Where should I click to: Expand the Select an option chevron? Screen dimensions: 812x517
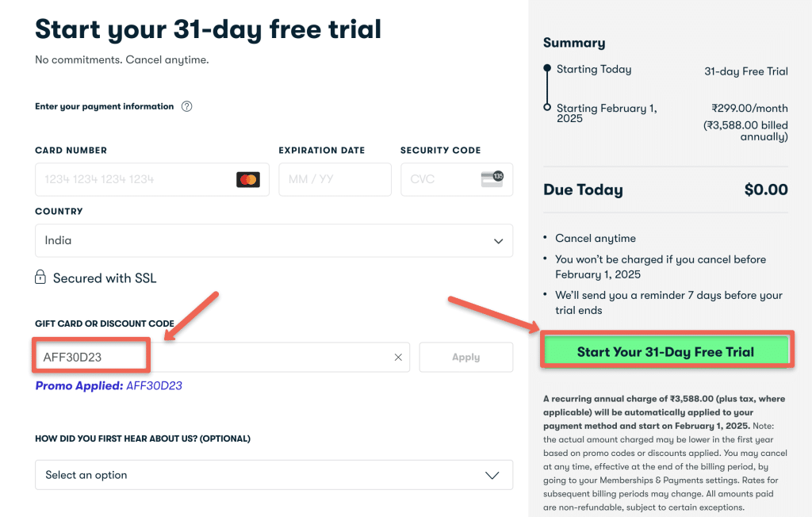click(x=491, y=474)
